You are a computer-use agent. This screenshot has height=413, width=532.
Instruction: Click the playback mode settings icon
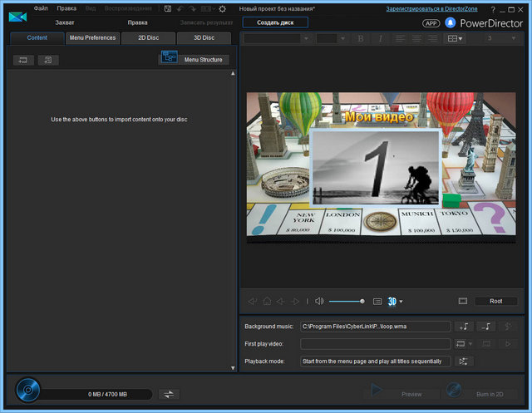point(464,361)
